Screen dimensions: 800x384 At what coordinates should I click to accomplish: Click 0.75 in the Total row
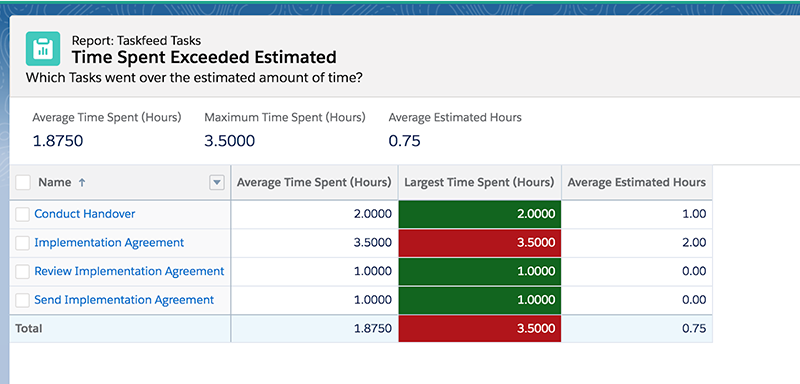pyautogui.click(x=694, y=328)
